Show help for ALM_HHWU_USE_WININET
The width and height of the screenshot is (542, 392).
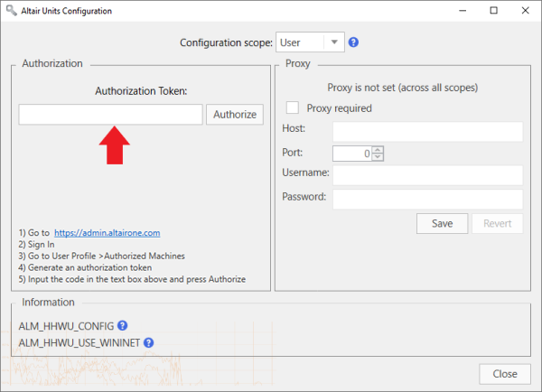tap(149, 342)
